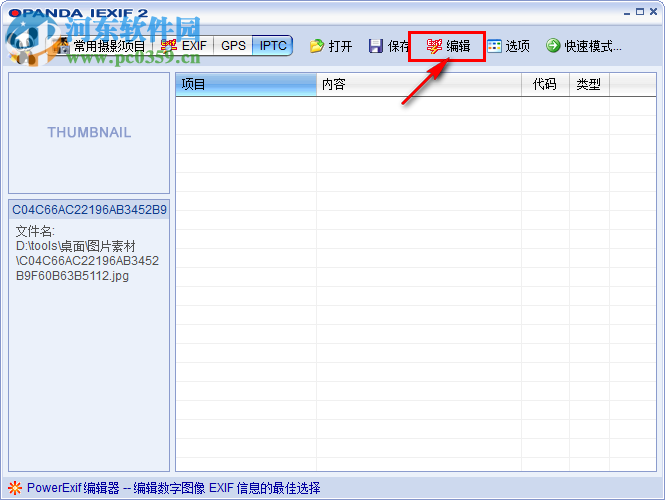
Task: Switch to the EXIF tab
Action: pyautogui.click(x=194, y=45)
